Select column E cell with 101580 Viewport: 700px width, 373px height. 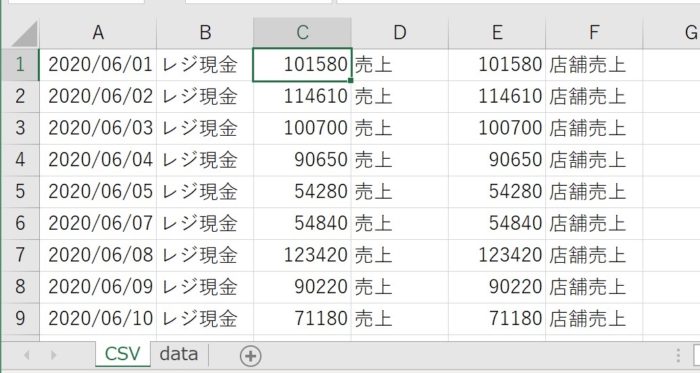pyautogui.click(x=497, y=65)
